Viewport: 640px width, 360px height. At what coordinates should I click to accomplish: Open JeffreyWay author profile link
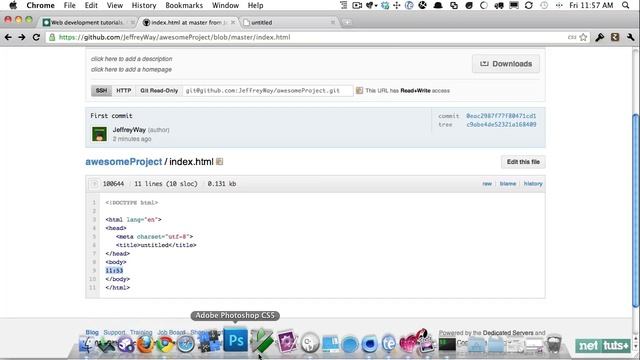[129, 130]
